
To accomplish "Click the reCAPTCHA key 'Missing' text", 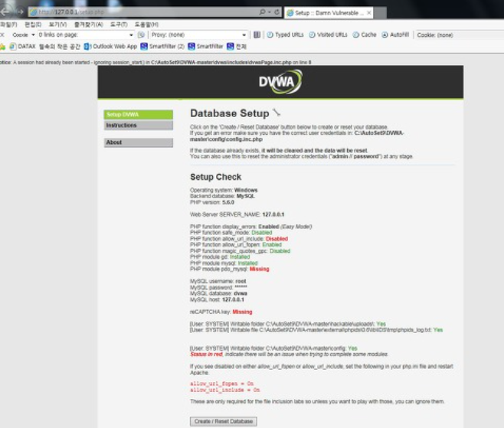I will point(242,312).
